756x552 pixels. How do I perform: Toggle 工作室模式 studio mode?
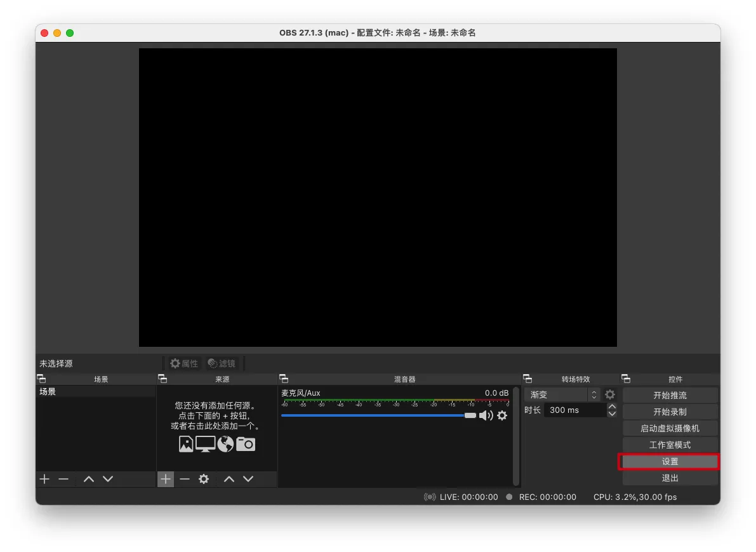point(670,445)
